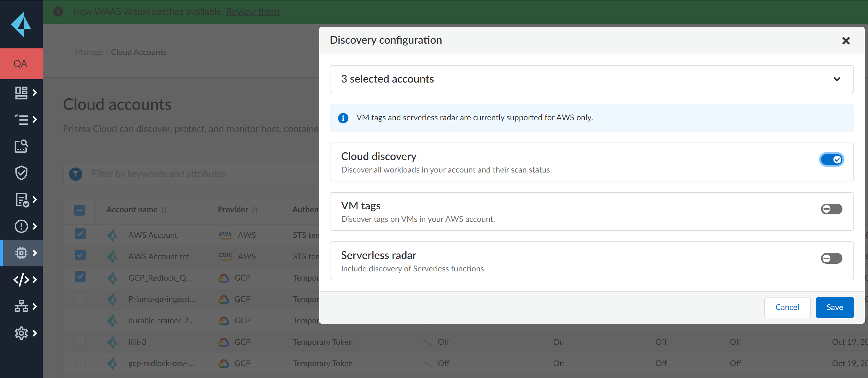Toggle the select-all header checkbox
This screenshot has height=378, width=868.
point(80,210)
